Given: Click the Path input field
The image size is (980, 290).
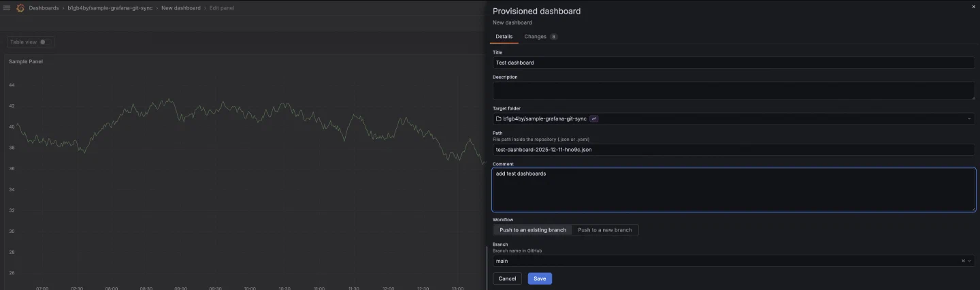Looking at the screenshot, I should coord(734,149).
